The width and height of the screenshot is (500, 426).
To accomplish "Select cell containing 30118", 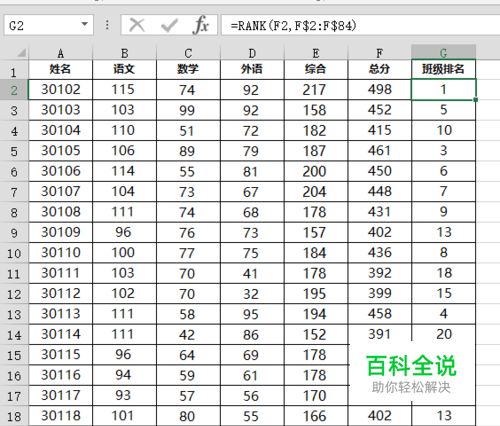I will pos(60,416).
